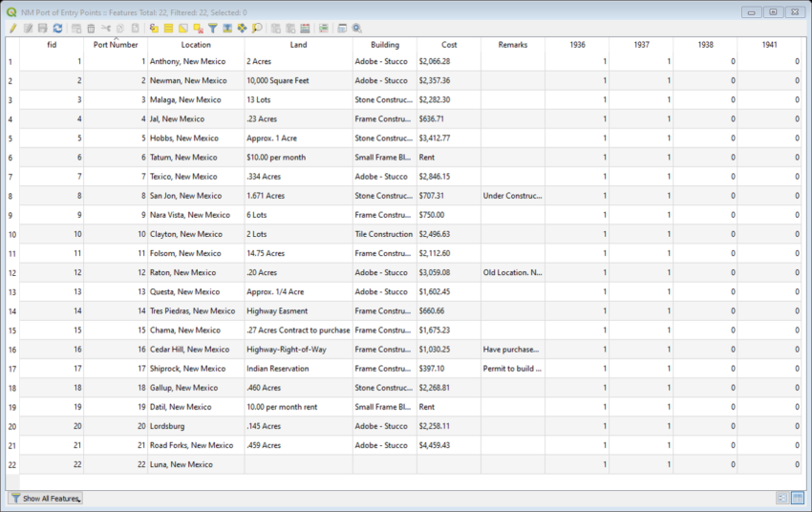This screenshot has height=512, width=812.
Task: Pan the map to the selected rows
Action: pyautogui.click(x=242, y=29)
